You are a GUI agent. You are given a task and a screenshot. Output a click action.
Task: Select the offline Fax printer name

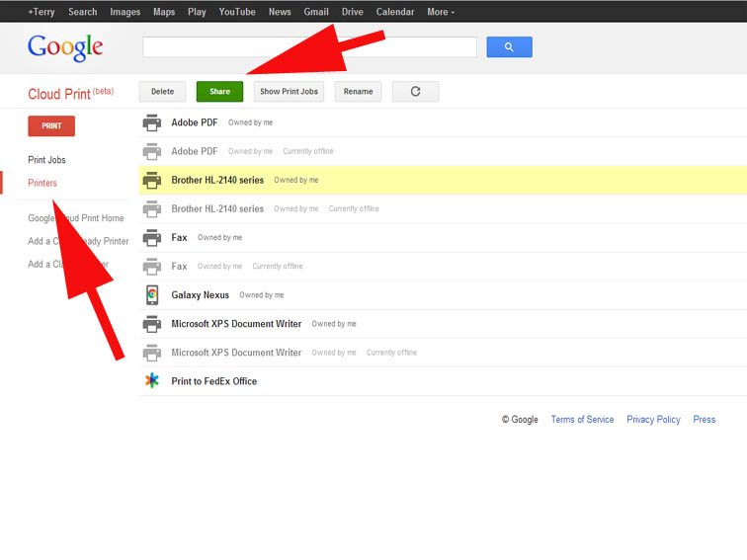click(x=179, y=267)
